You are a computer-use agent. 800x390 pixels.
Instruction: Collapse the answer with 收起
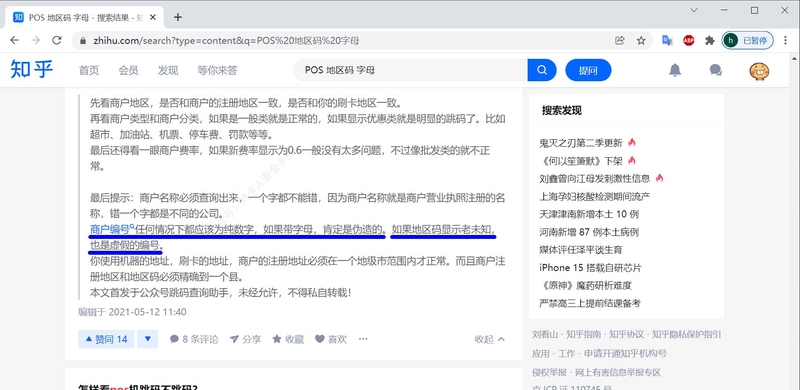[x=490, y=339]
